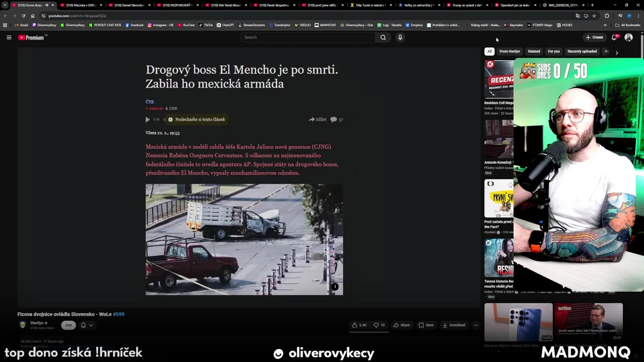This screenshot has width=644, height=362.
Task: Open the Facebook bookmark
Action: pyautogui.click(x=134, y=25)
